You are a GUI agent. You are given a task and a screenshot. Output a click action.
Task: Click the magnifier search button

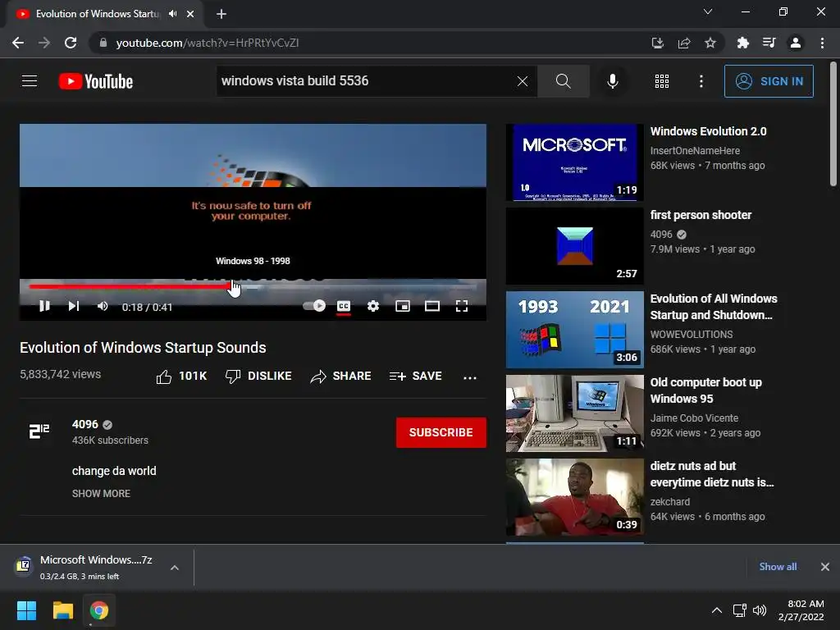[x=563, y=81]
